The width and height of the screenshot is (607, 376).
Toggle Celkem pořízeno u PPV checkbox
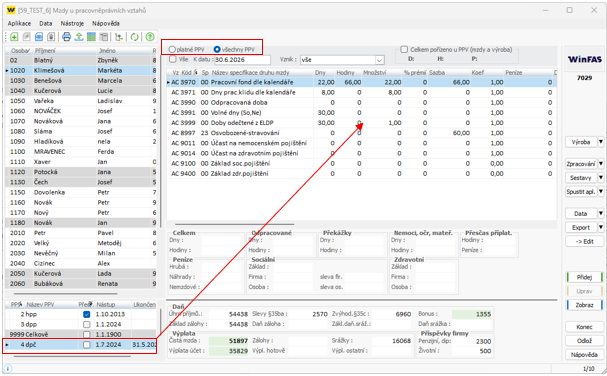click(x=404, y=50)
